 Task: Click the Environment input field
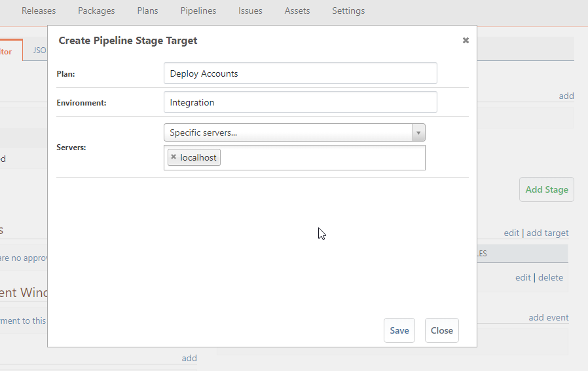click(x=300, y=102)
